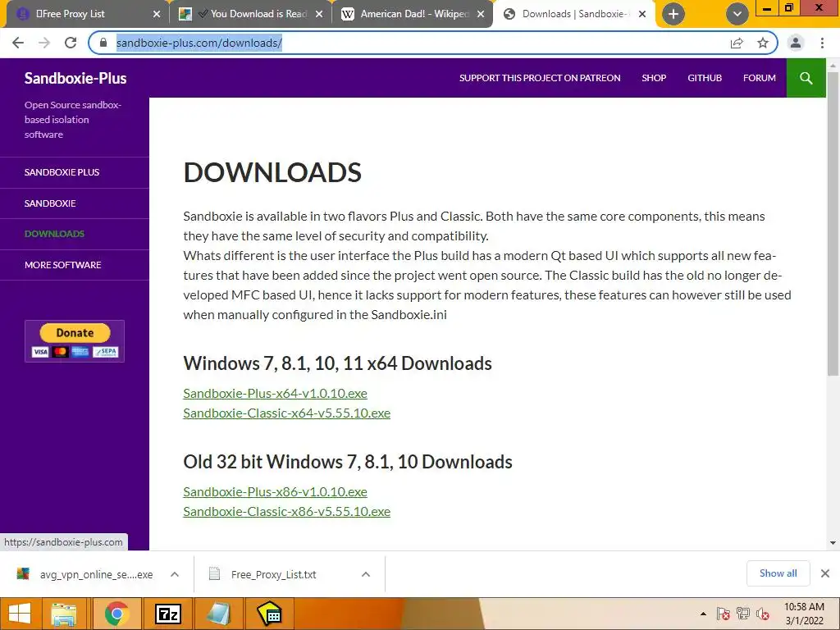This screenshot has height=630, width=840.
Task: Open the Chrome profile avatar icon
Action: pyautogui.click(x=796, y=43)
